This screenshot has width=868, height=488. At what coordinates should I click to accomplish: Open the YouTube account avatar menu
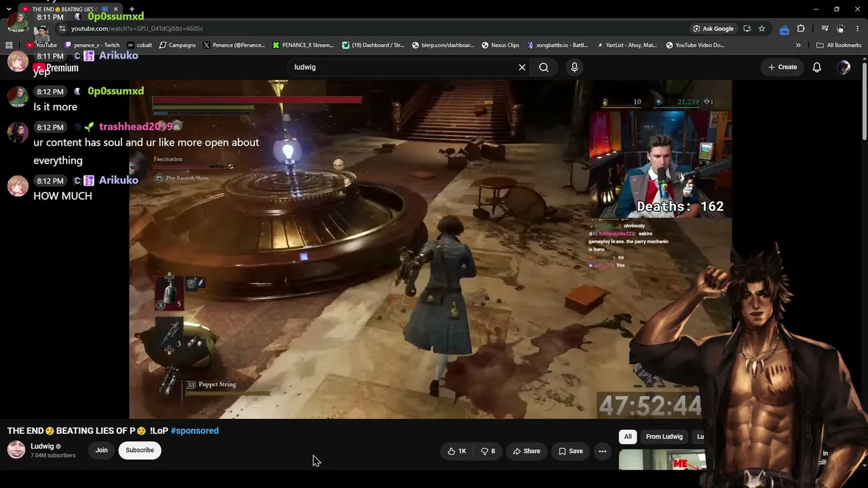[844, 67]
